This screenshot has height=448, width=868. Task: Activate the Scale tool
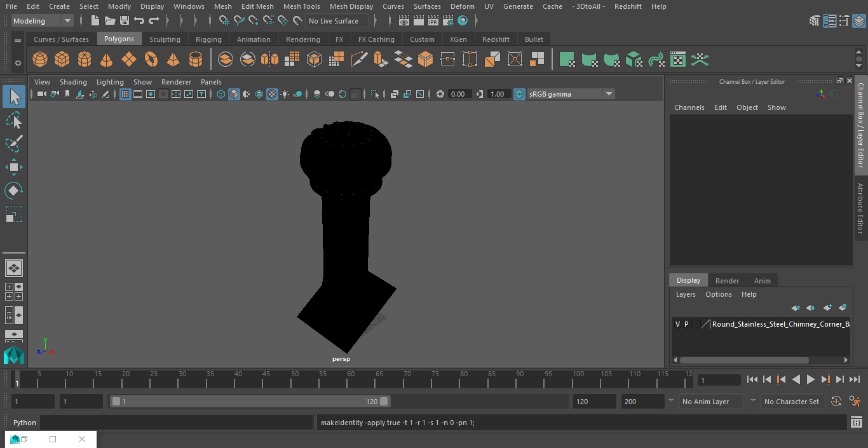click(x=14, y=214)
